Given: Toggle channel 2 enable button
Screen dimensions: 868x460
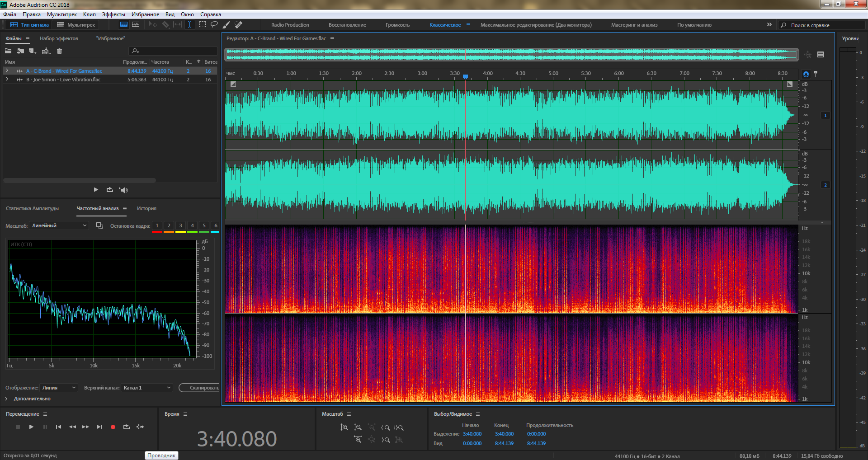Looking at the screenshot, I should pos(826,185).
